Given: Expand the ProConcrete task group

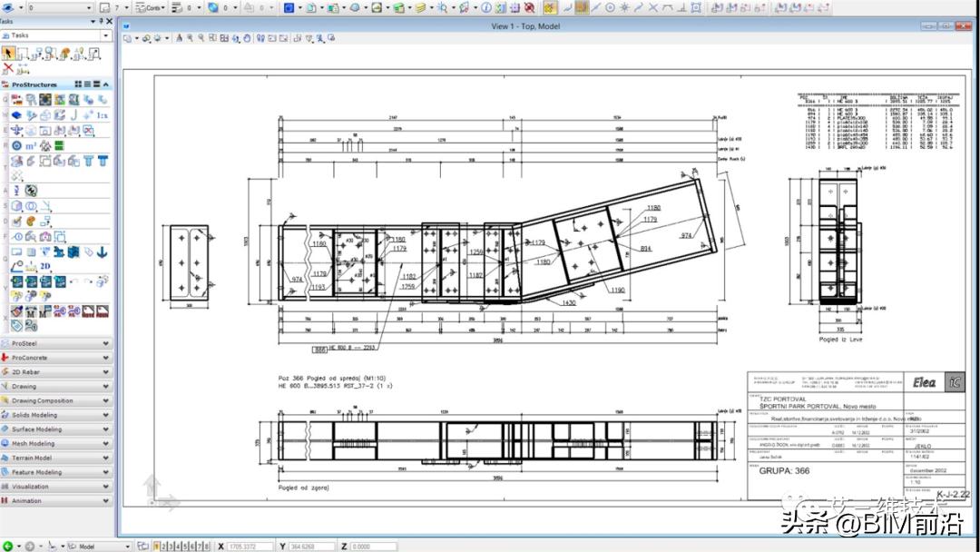Looking at the screenshot, I should pyautogui.click(x=56, y=358).
